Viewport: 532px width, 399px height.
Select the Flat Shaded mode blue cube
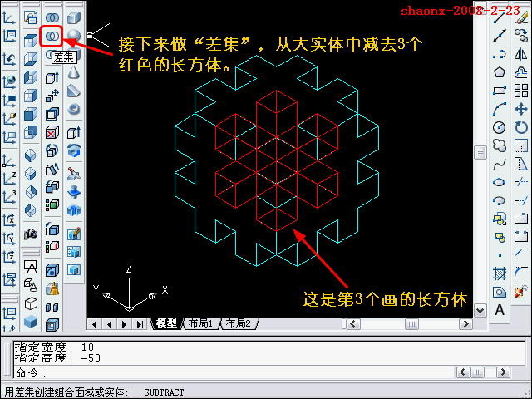point(31,322)
